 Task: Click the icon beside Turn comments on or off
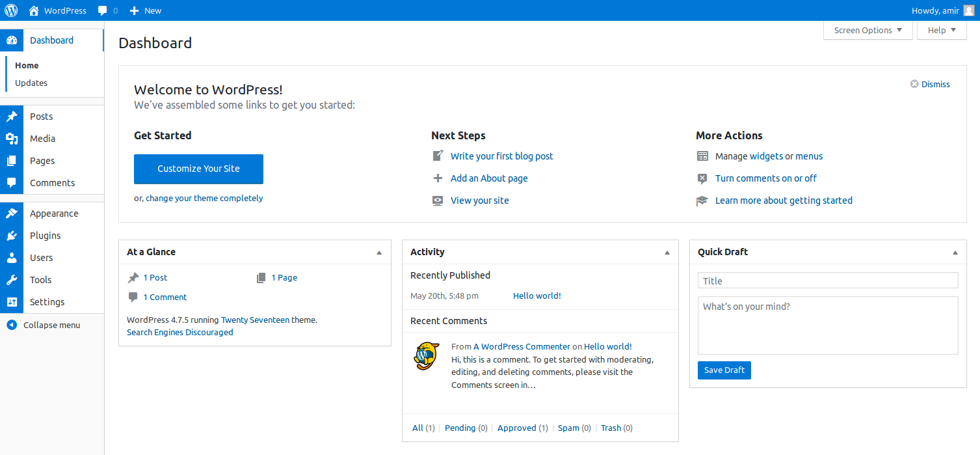click(702, 178)
